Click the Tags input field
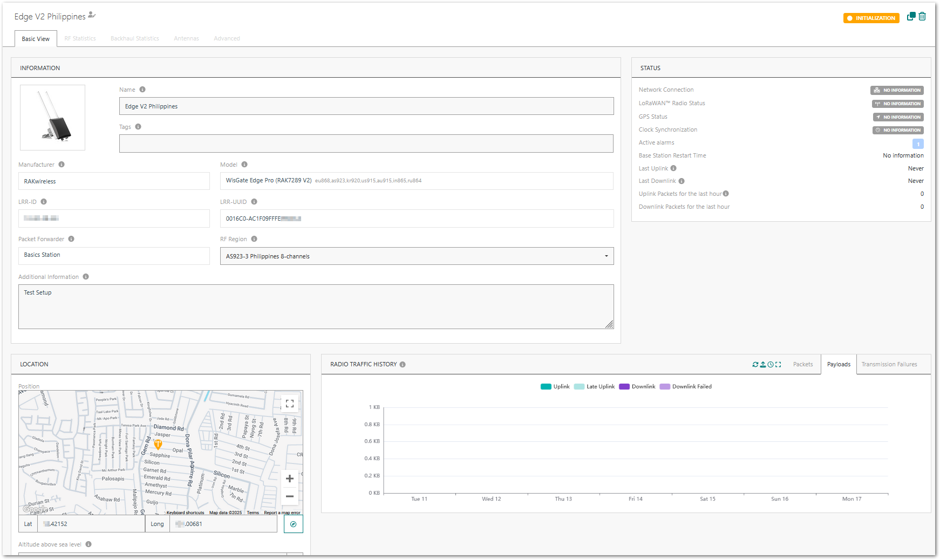The height and width of the screenshot is (560, 940). coord(366,144)
